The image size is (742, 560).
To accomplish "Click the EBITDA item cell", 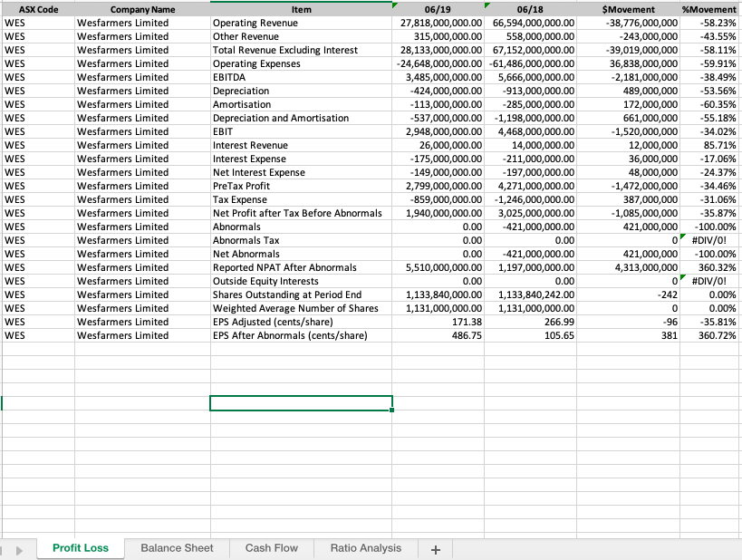I will click(x=301, y=78).
